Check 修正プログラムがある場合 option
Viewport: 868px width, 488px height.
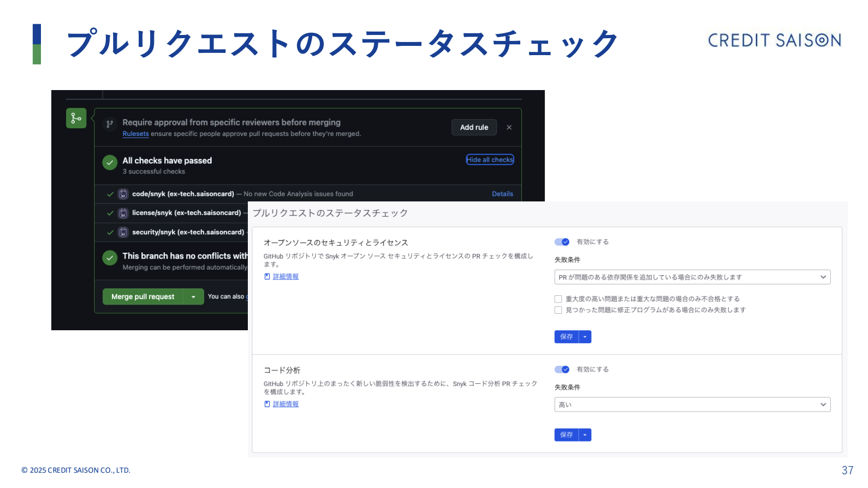coord(558,310)
